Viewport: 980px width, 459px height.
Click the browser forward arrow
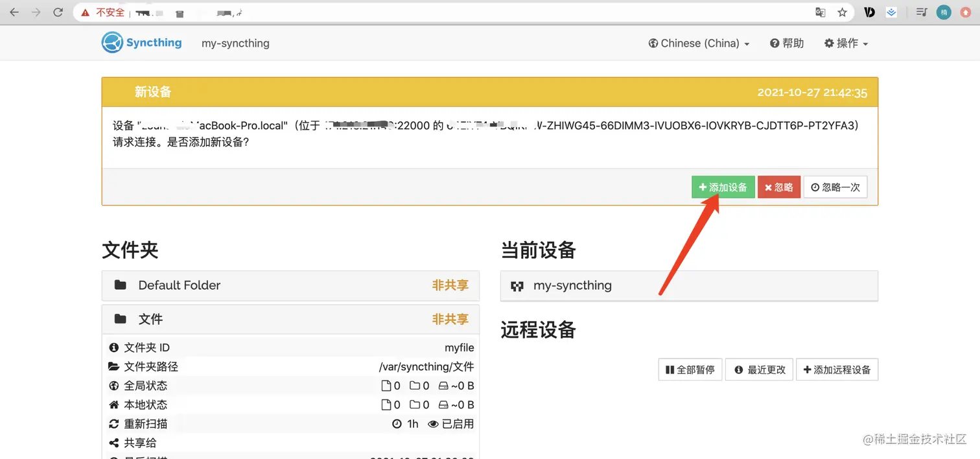point(36,12)
